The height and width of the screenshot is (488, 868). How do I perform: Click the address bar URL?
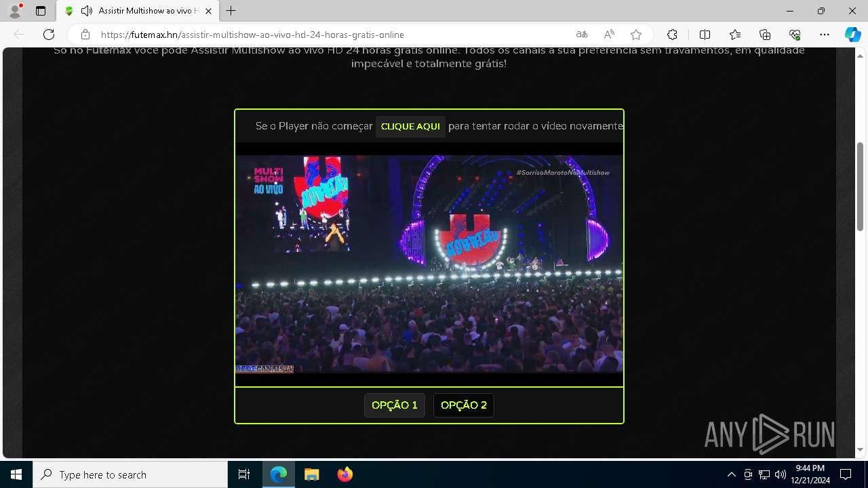(252, 35)
